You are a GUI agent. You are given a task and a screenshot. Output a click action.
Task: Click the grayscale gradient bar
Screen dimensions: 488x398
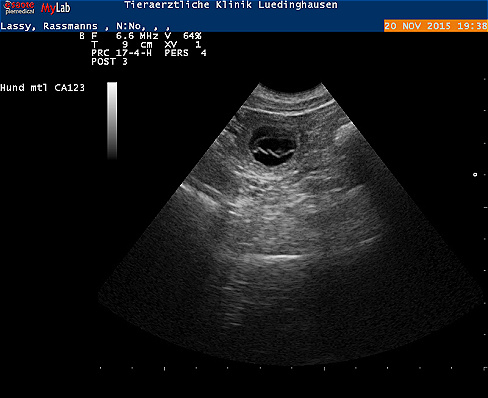point(112,120)
